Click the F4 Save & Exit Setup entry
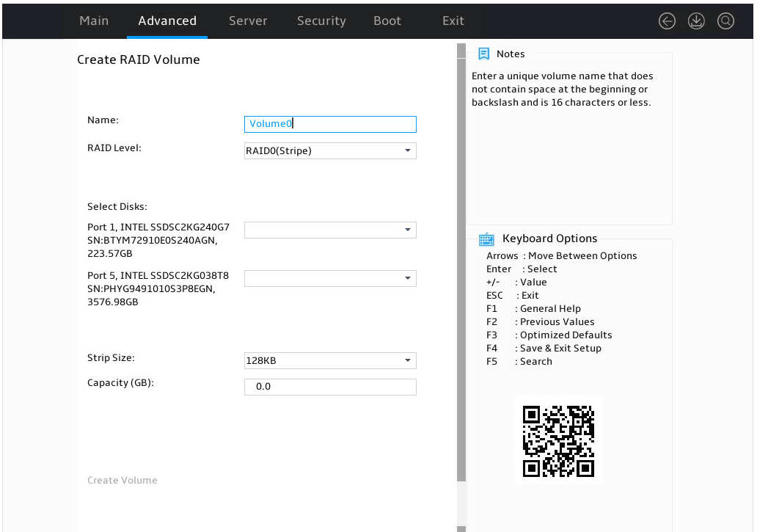Image resolution: width=757 pixels, height=532 pixels. pos(544,348)
